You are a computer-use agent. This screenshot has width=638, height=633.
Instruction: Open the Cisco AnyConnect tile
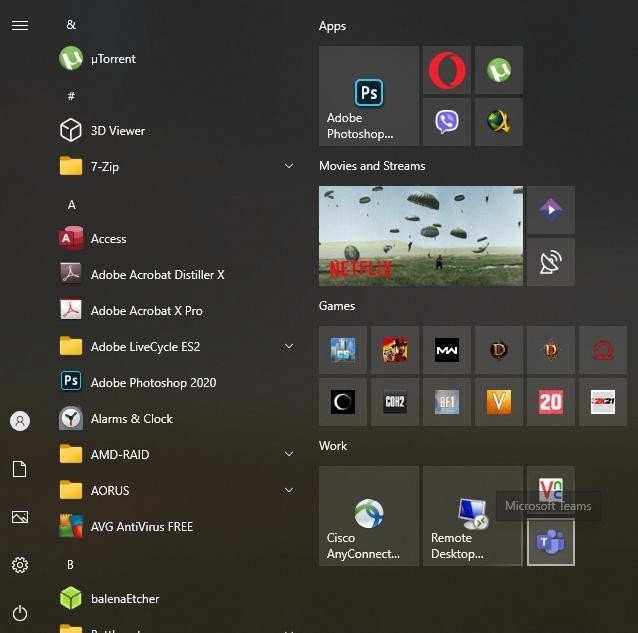[369, 516]
